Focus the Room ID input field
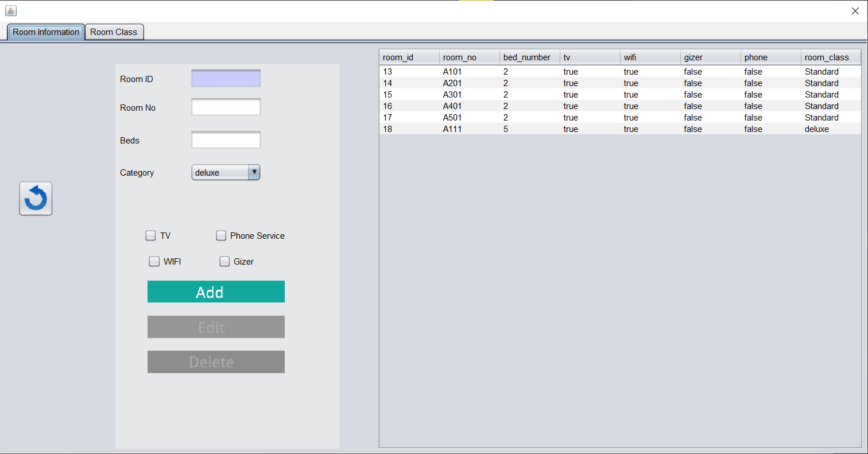The width and height of the screenshot is (868, 454). coord(226,79)
